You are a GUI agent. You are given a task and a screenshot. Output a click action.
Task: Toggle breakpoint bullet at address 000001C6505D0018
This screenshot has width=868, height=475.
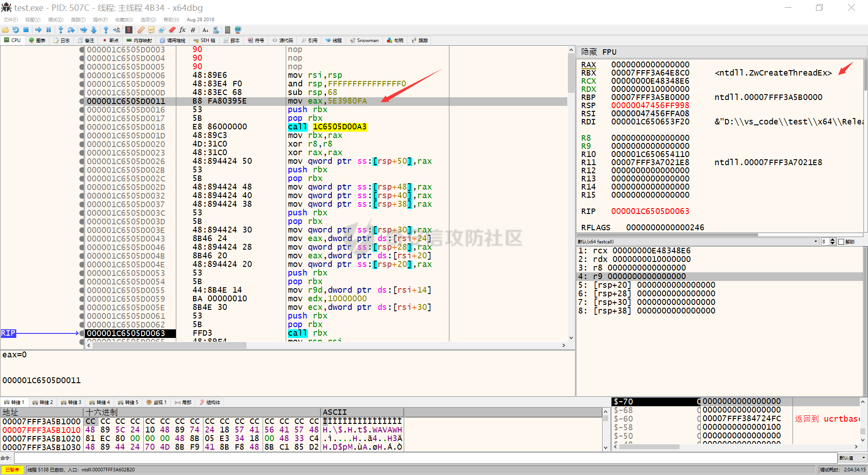tap(82, 127)
